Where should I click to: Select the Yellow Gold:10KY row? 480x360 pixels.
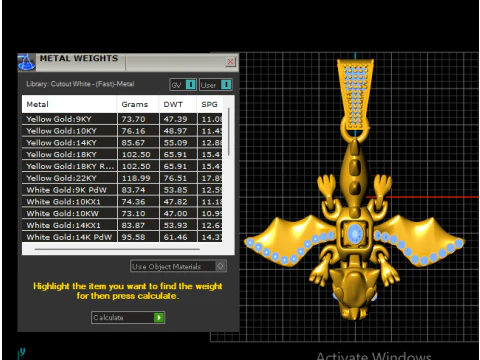click(x=122, y=131)
